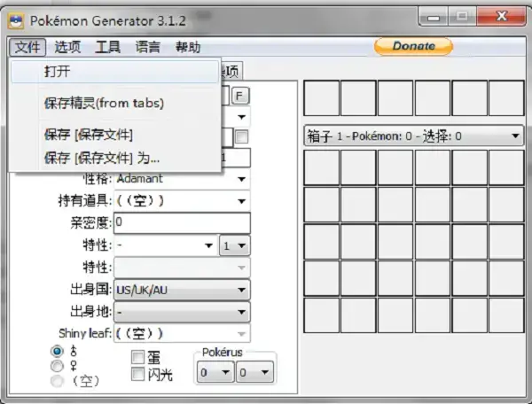Expand the Shiny leaf dropdown

183,333
